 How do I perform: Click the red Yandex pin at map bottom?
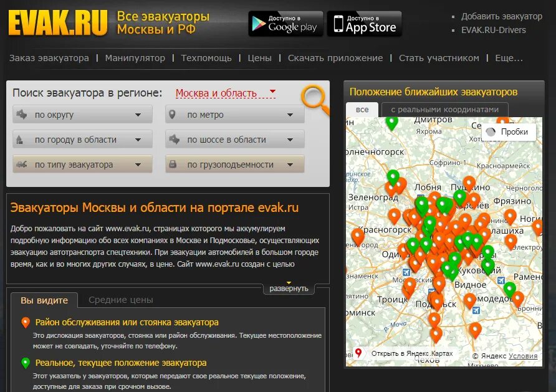(358, 353)
